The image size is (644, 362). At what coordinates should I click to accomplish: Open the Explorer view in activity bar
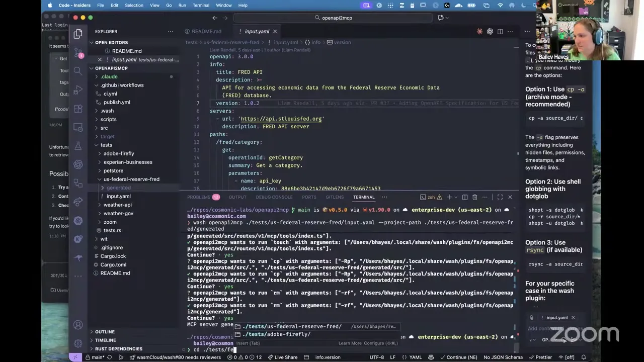(78, 34)
